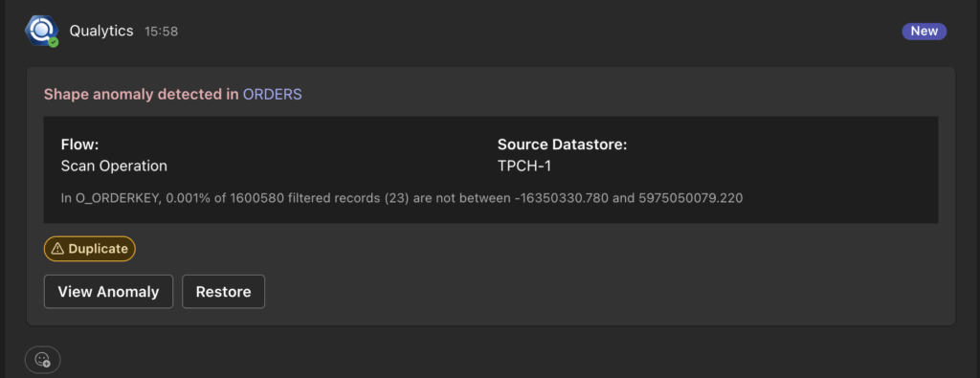Click the 'Shape anomaly detected in' heading text

pyautogui.click(x=142, y=95)
